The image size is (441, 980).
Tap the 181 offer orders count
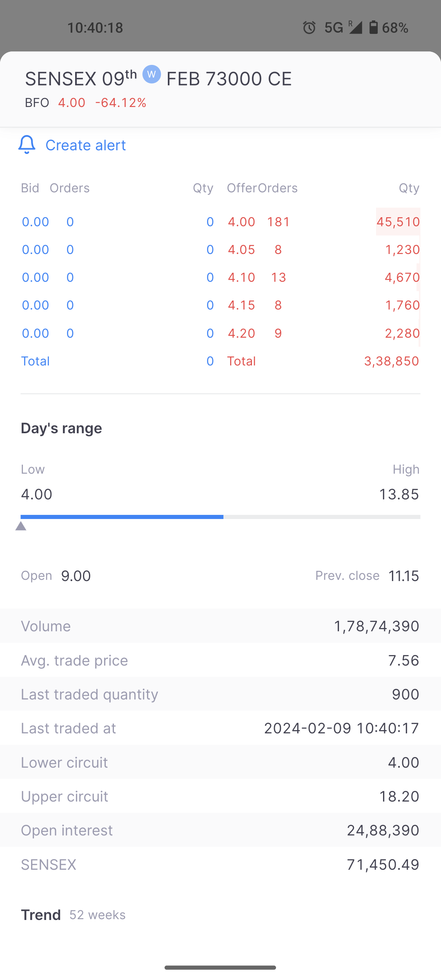click(278, 222)
